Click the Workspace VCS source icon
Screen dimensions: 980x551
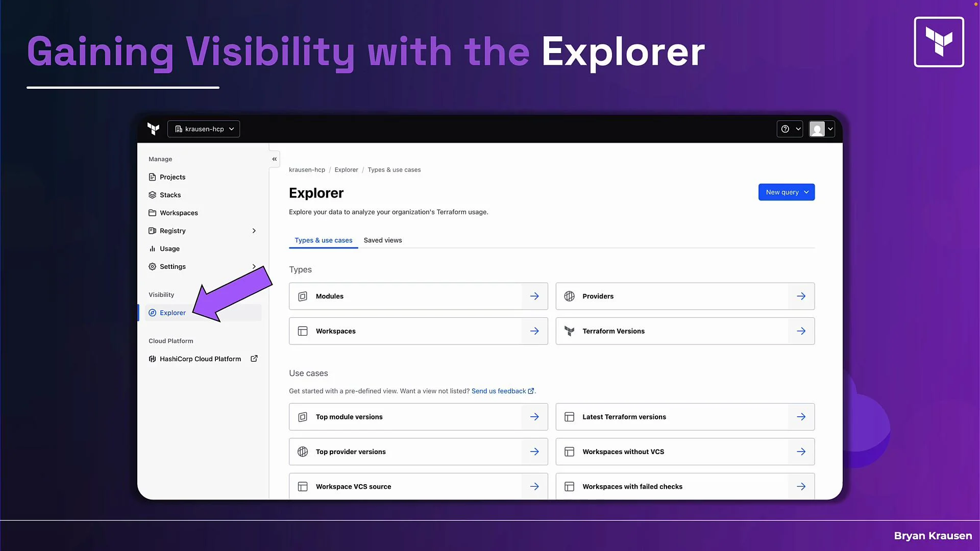(303, 487)
